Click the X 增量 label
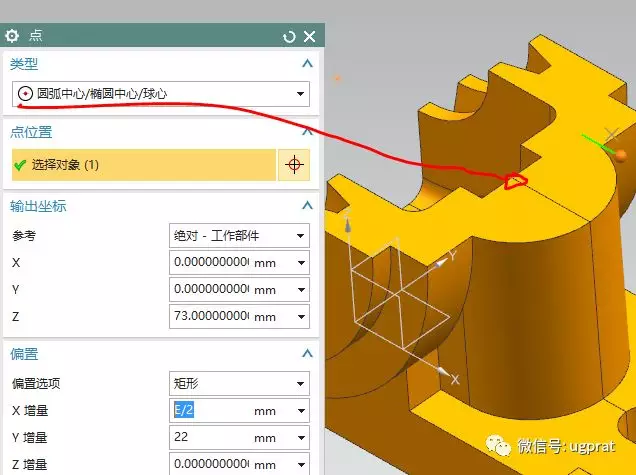Viewport: 636px width, 475px height. (x=30, y=411)
